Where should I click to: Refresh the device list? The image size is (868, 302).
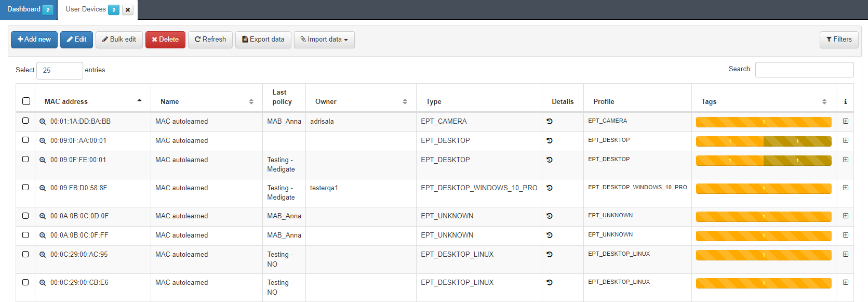210,40
